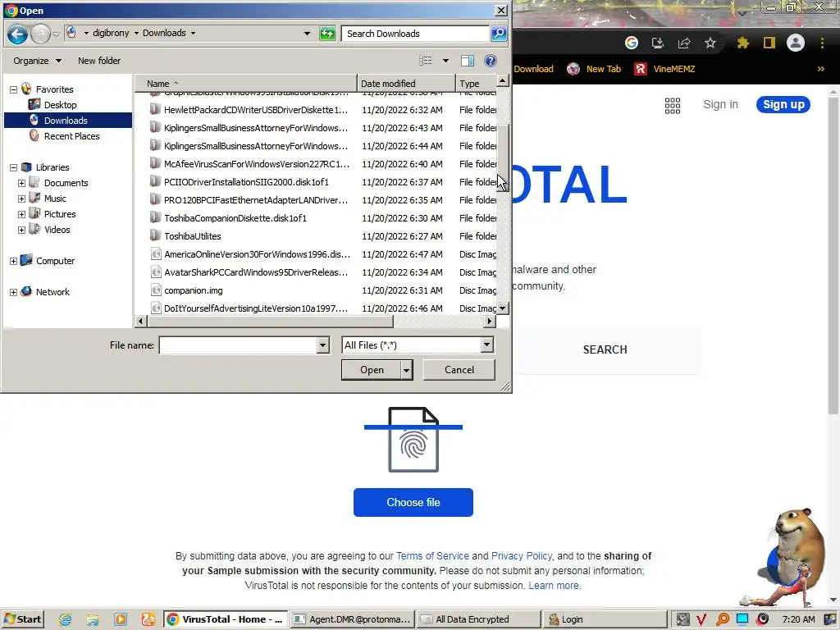This screenshot has width=840, height=630.
Task: Open Windows Explorer folder icon on taskbar
Action: tap(93, 619)
